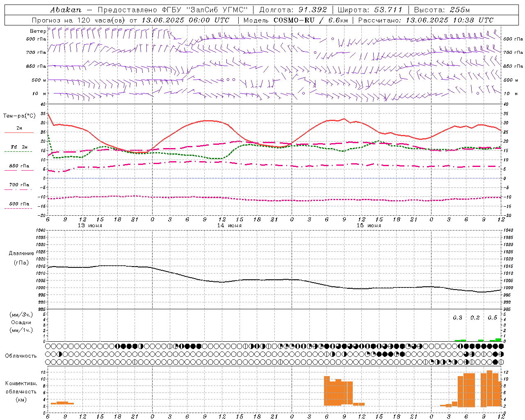Click the (км) unit label for convective clouds
525x420 pixels.
tap(21, 399)
